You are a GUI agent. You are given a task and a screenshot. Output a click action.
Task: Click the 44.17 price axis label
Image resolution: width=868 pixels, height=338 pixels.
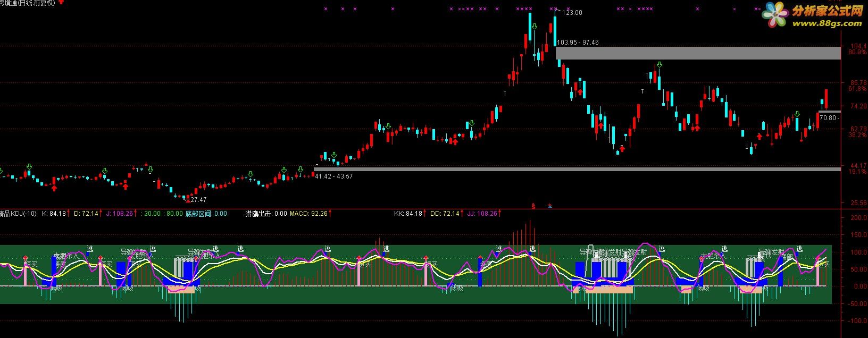pos(858,166)
